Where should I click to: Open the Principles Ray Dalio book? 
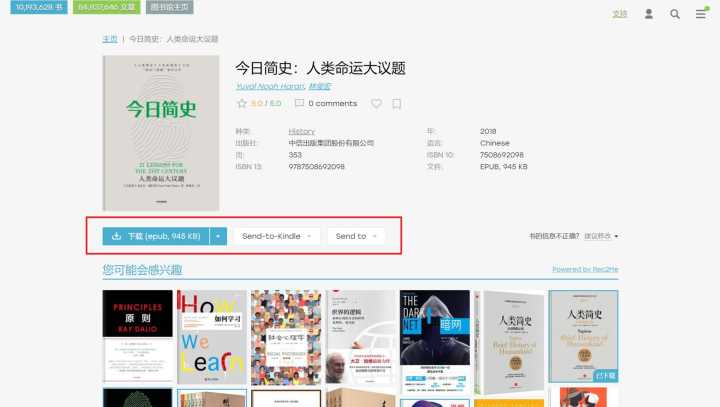138,336
